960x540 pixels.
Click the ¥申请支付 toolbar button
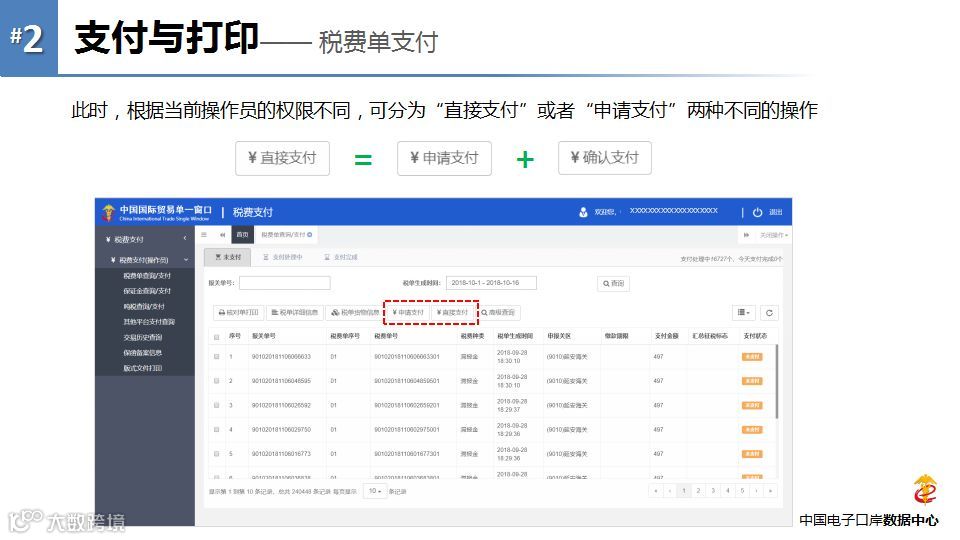pyautogui.click(x=408, y=313)
